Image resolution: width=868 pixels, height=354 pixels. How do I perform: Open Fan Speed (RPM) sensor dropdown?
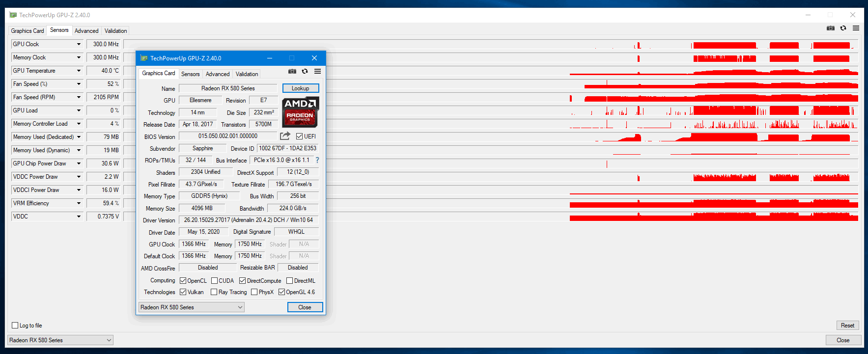[x=79, y=97]
